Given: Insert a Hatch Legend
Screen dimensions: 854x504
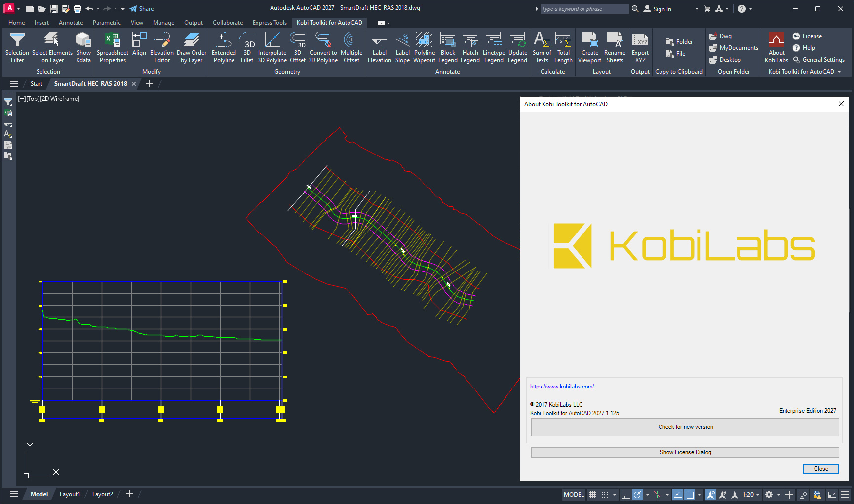Looking at the screenshot, I should pos(470,47).
